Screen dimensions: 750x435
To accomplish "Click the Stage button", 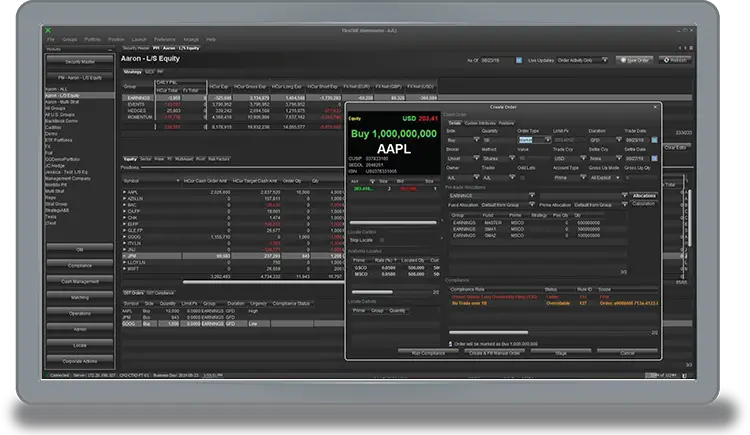I will pos(561,353).
